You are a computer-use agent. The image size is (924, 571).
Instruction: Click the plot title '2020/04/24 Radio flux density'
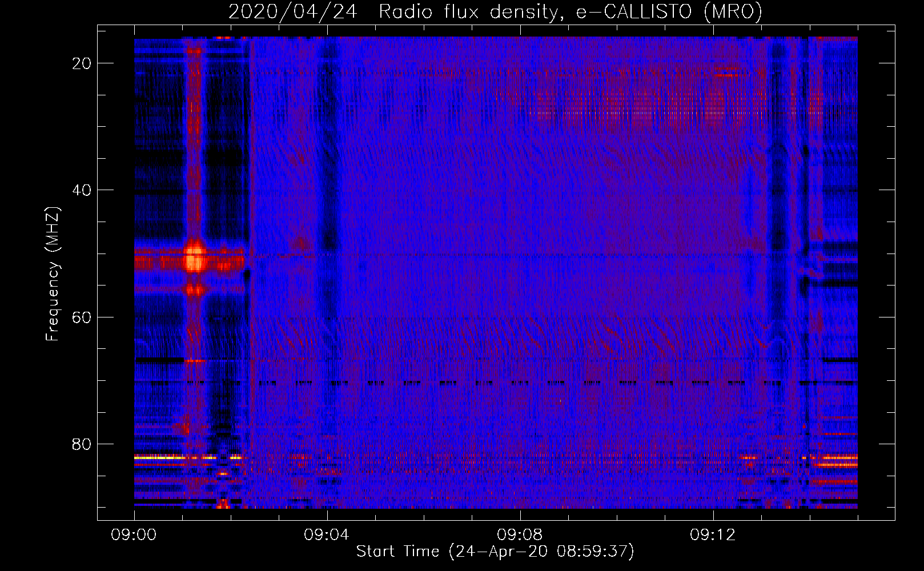pyautogui.click(x=495, y=11)
